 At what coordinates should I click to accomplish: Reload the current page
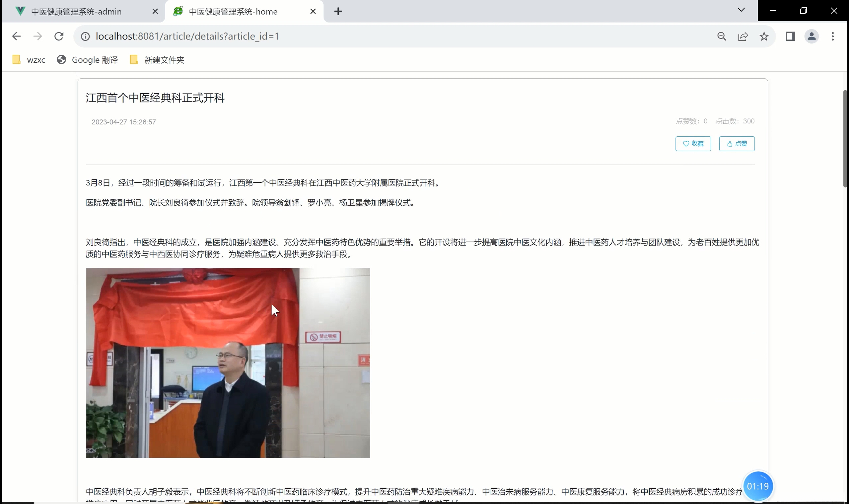[59, 36]
